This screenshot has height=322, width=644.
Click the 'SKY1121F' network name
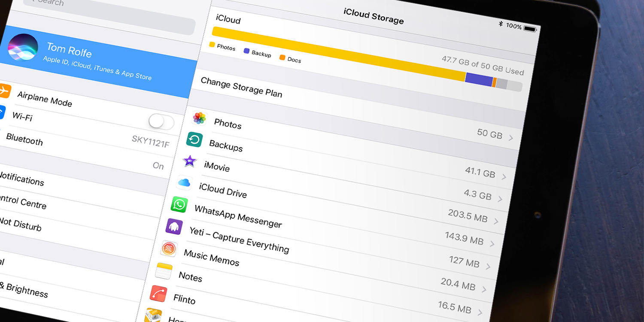[150, 142]
